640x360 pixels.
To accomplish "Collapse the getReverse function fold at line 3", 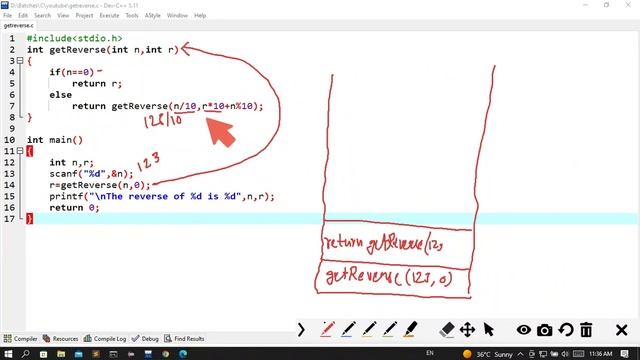I will [20, 60].
